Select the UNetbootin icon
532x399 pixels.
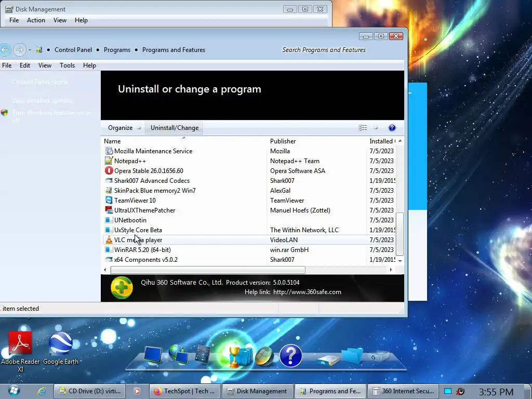pos(109,220)
